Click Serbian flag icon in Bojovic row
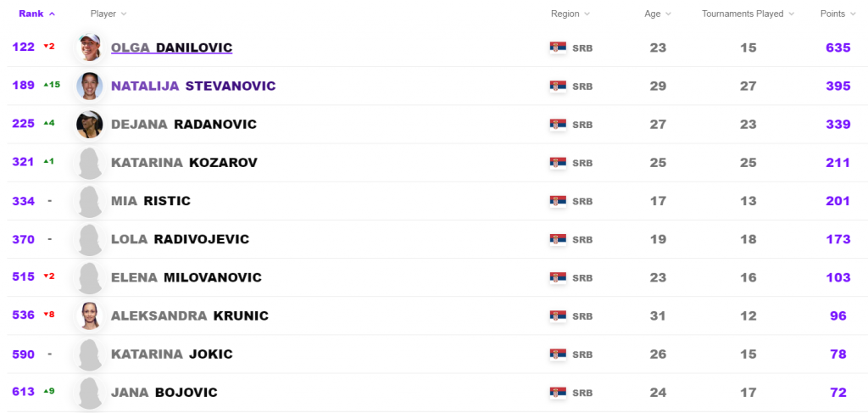868x413 pixels. point(558,393)
